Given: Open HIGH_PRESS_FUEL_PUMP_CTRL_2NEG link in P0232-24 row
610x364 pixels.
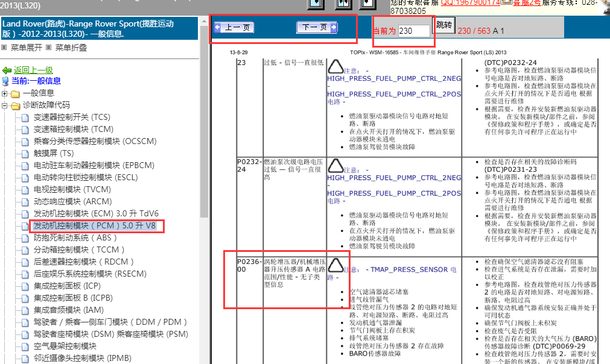Looking at the screenshot, I should click(394, 178).
